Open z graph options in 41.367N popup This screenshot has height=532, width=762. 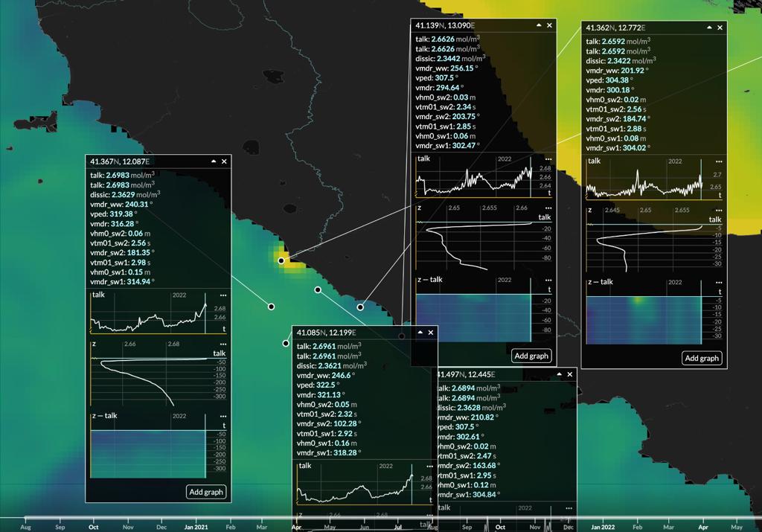223,344
